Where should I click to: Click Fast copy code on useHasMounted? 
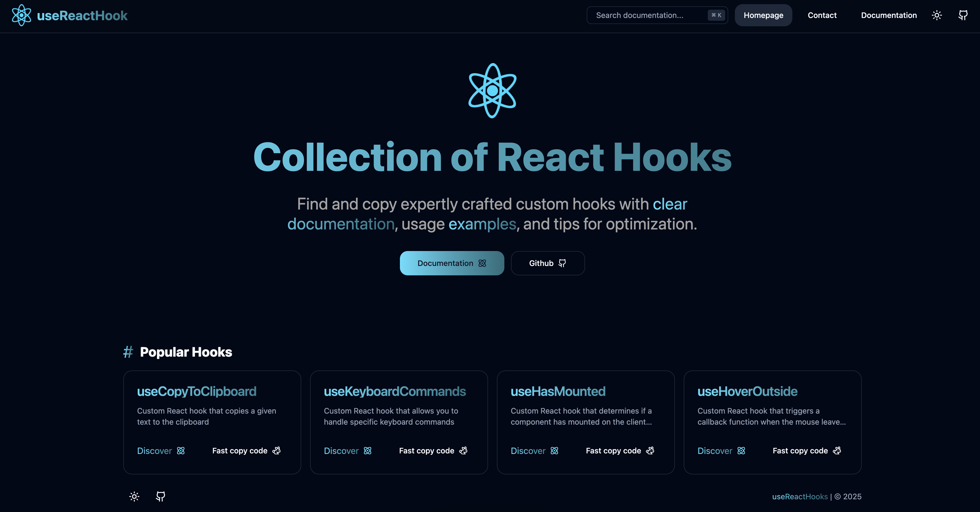[613, 451]
